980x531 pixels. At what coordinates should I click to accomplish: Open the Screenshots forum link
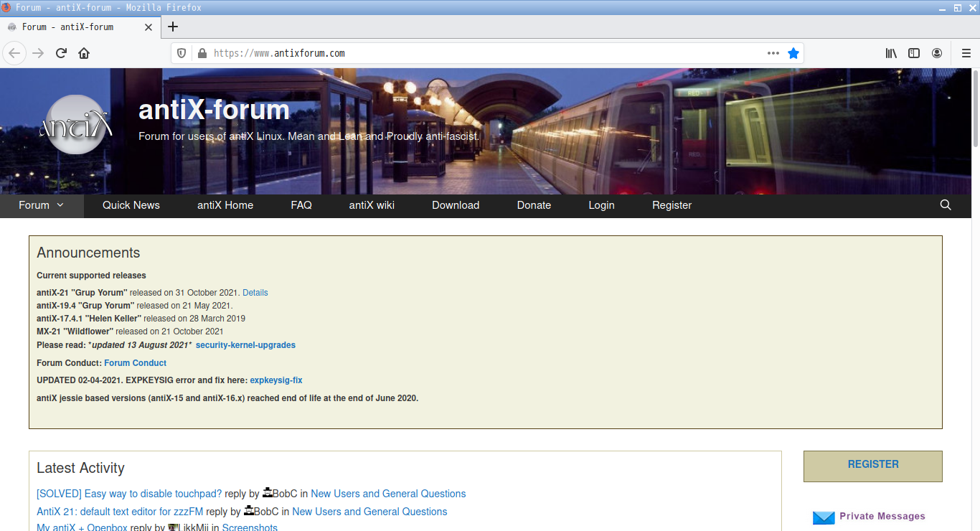pyautogui.click(x=250, y=527)
